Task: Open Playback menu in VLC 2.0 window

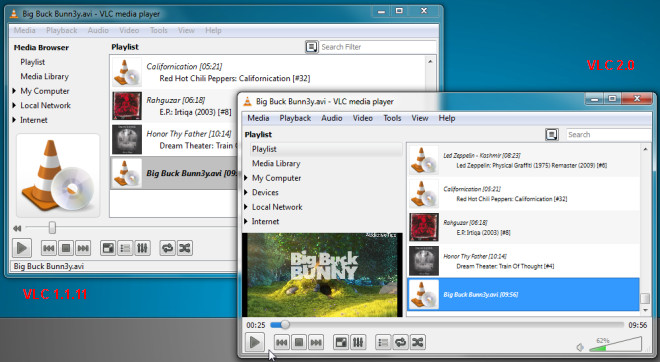Action: (295, 118)
